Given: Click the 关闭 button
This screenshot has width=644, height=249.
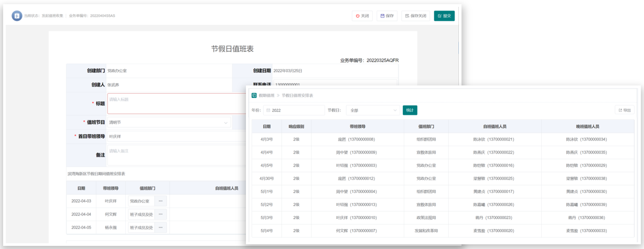Looking at the screenshot, I should (362, 16).
